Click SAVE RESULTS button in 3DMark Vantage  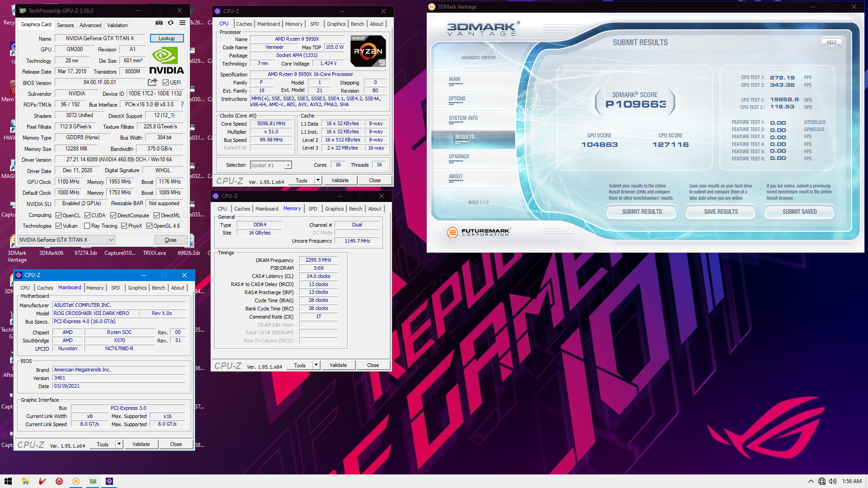pyautogui.click(x=721, y=211)
